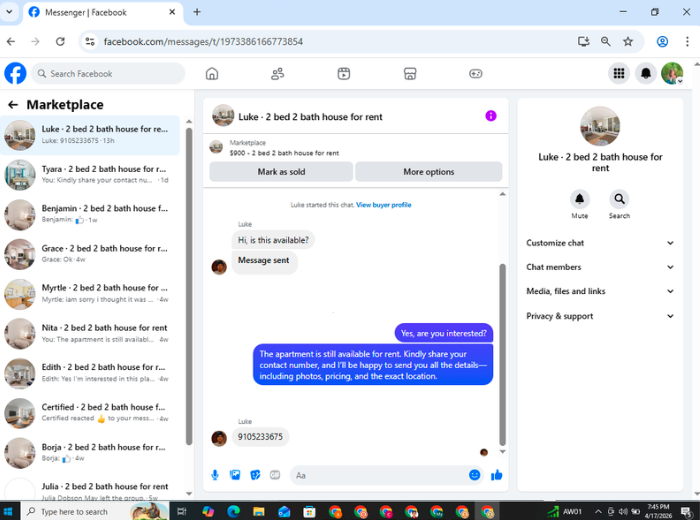The height and width of the screenshot is (520, 700).
Task: Click Luke's avatar beside phone number message
Action: tap(219, 438)
